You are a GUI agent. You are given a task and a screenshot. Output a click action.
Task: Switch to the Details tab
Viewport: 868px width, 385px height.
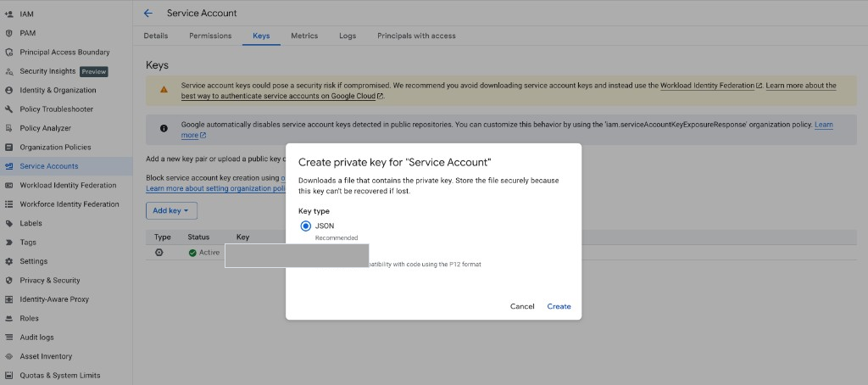(156, 36)
